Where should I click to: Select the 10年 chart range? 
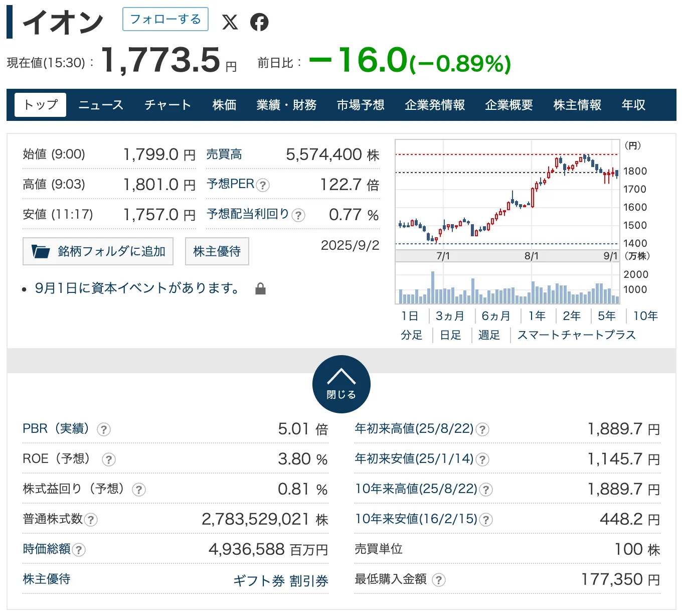pyautogui.click(x=645, y=316)
